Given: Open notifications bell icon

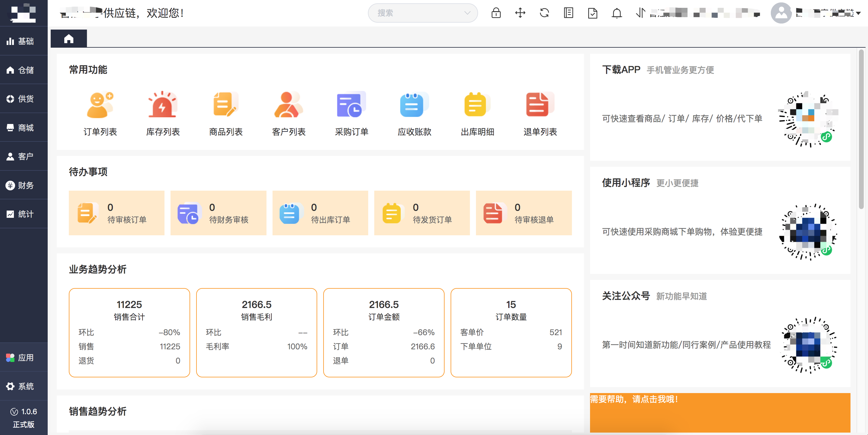Looking at the screenshot, I should pos(617,13).
